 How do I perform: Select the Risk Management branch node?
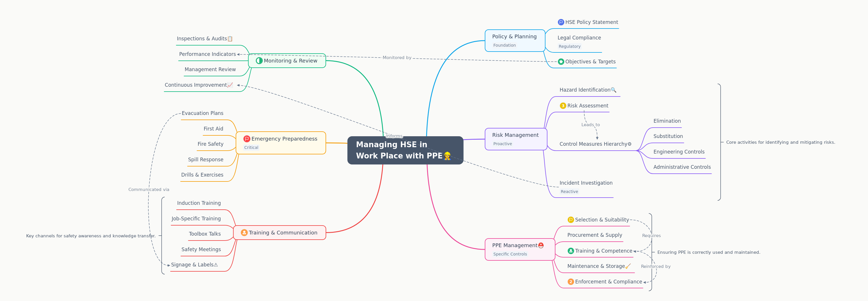click(515, 139)
